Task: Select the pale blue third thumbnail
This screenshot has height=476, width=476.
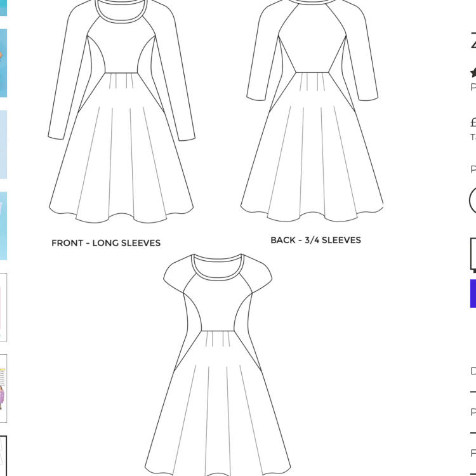Action: [3, 144]
